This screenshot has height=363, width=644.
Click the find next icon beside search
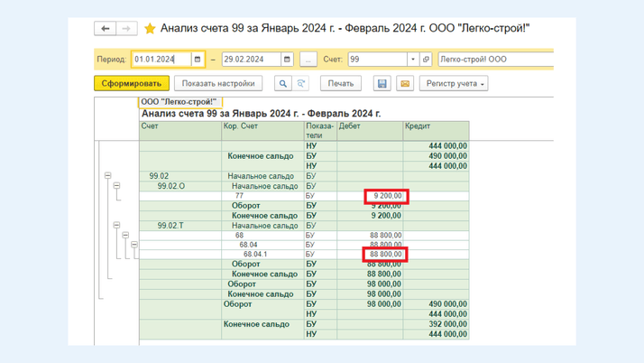click(x=301, y=83)
